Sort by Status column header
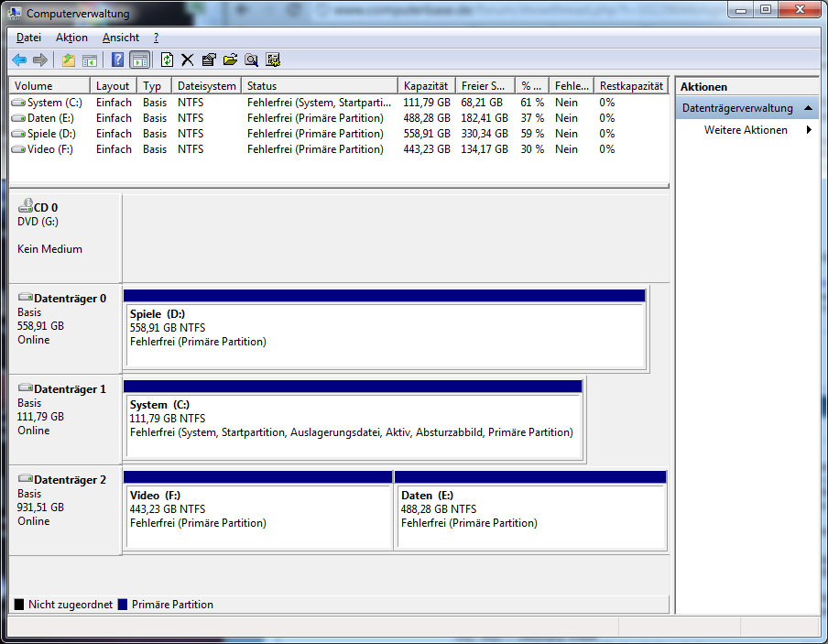828x644 pixels. pos(320,85)
